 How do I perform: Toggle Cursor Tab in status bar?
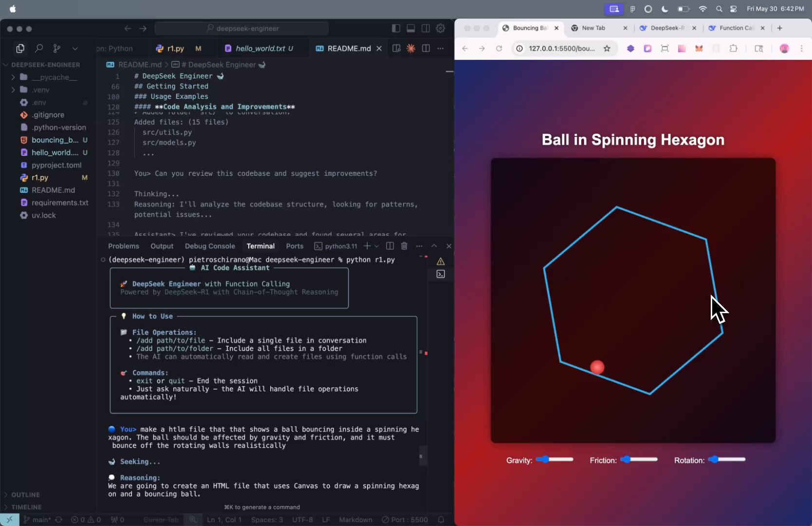pyautogui.click(x=161, y=520)
